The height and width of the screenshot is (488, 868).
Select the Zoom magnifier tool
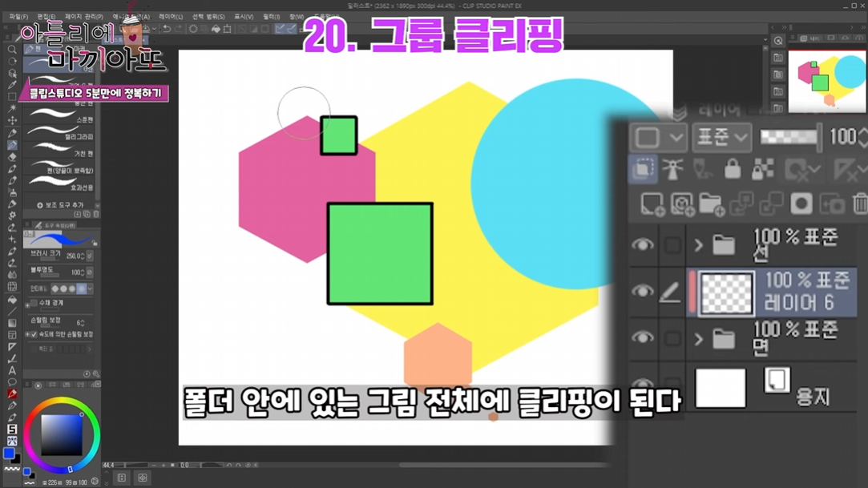coord(12,49)
